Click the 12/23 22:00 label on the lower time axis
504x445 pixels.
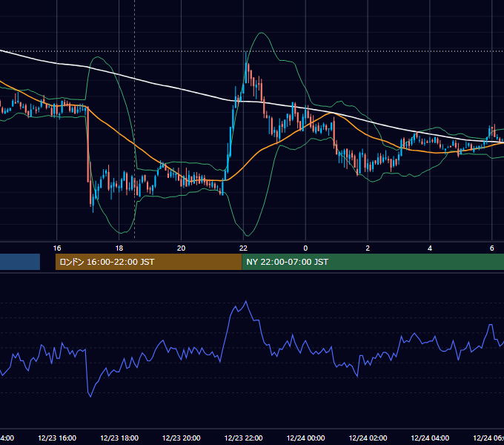pyautogui.click(x=243, y=438)
